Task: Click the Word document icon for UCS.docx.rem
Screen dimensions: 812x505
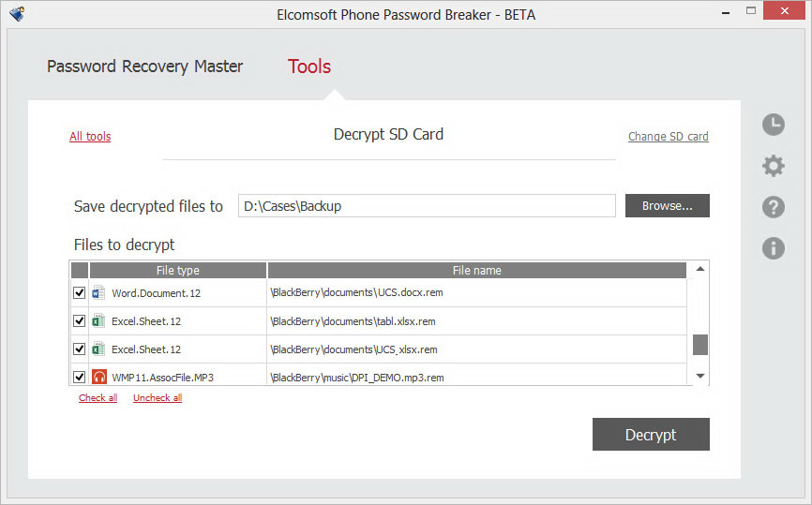Action: pos(98,293)
